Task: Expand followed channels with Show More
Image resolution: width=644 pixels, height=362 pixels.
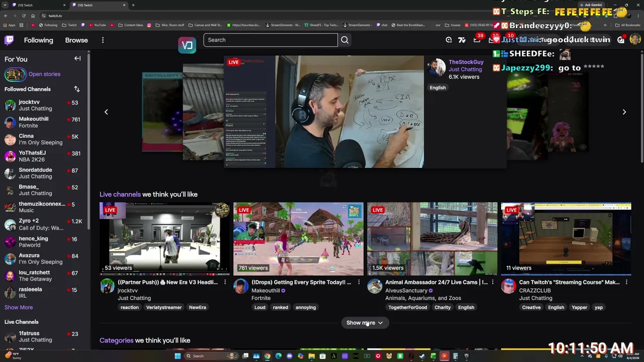Action: (x=19, y=307)
